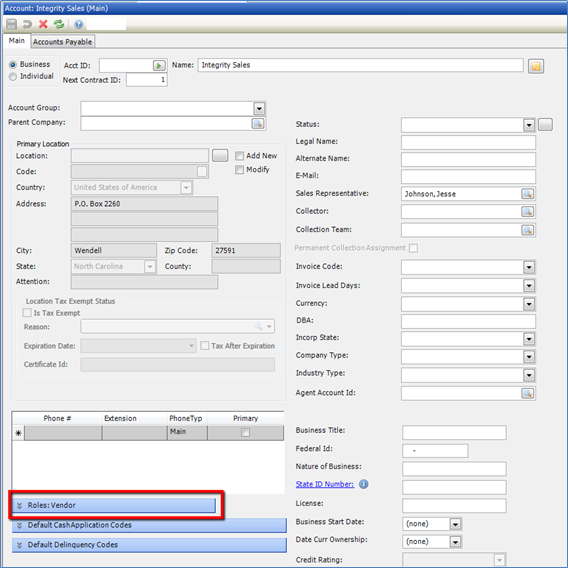Screen dimensions: 568x568
Task: Click the yellow note button beside Name
Action: coord(536,66)
